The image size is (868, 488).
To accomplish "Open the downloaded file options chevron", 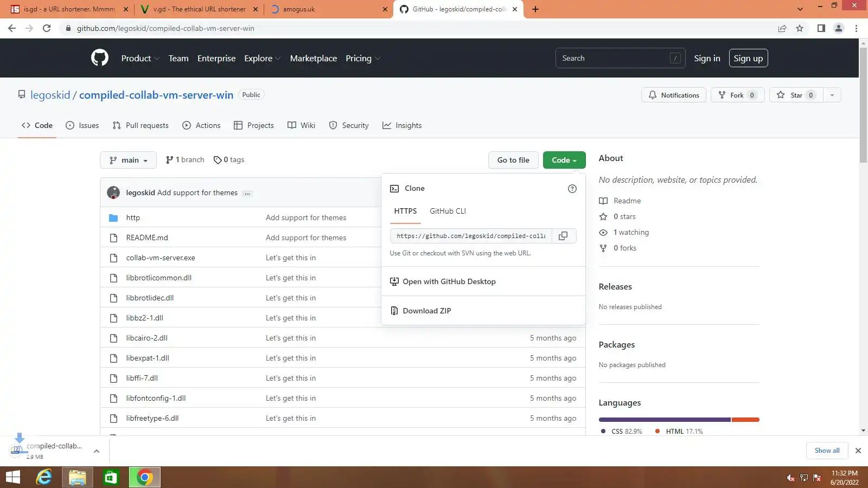I will pyautogui.click(x=97, y=451).
